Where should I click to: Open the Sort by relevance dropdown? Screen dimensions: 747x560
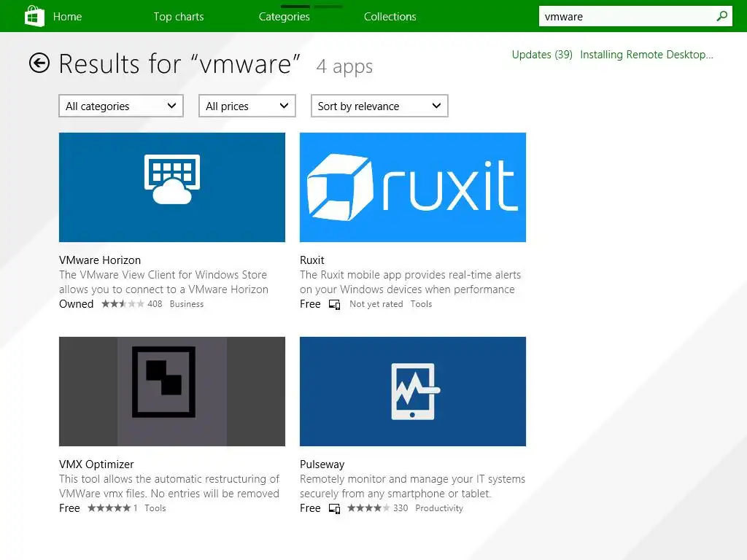(x=379, y=106)
